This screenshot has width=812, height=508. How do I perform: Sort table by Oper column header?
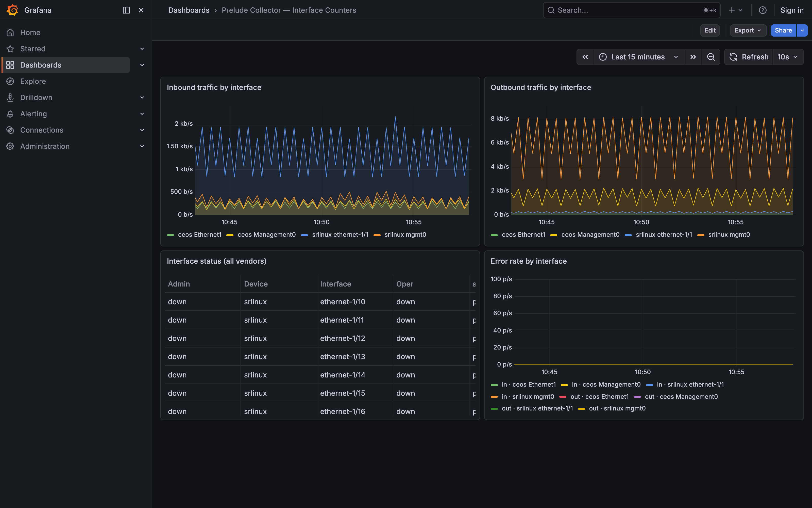click(x=405, y=284)
